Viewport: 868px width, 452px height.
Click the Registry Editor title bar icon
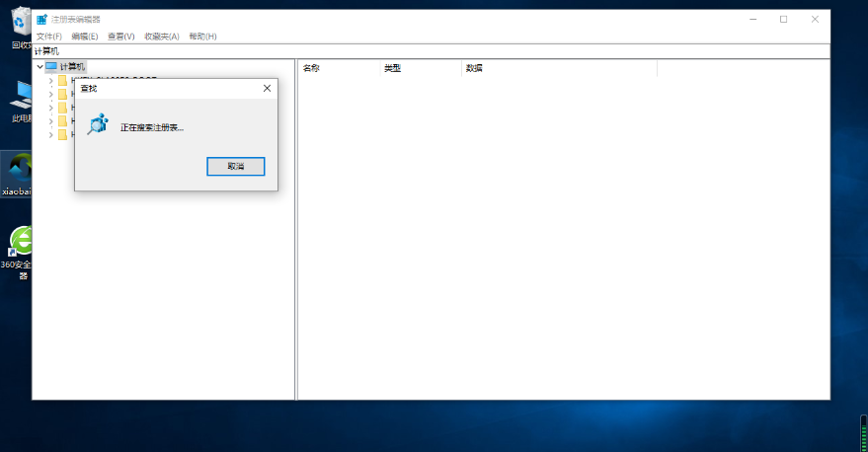click(41, 19)
